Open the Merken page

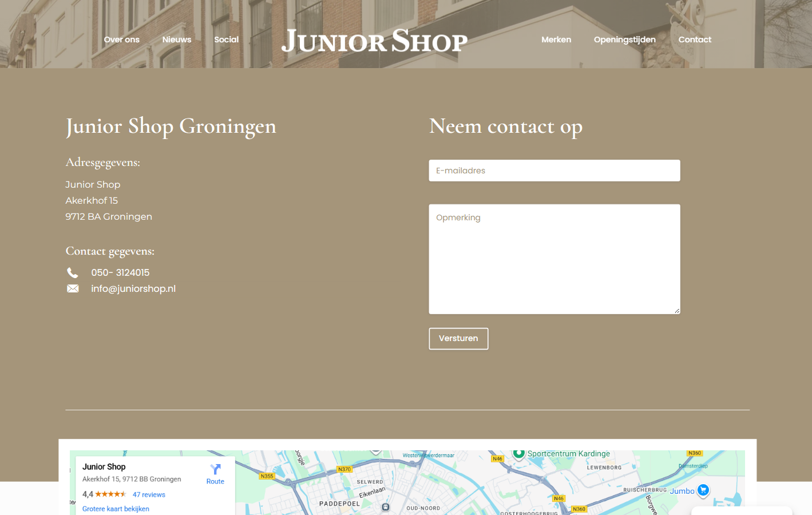pyautogui.click(x=556, y=39)
